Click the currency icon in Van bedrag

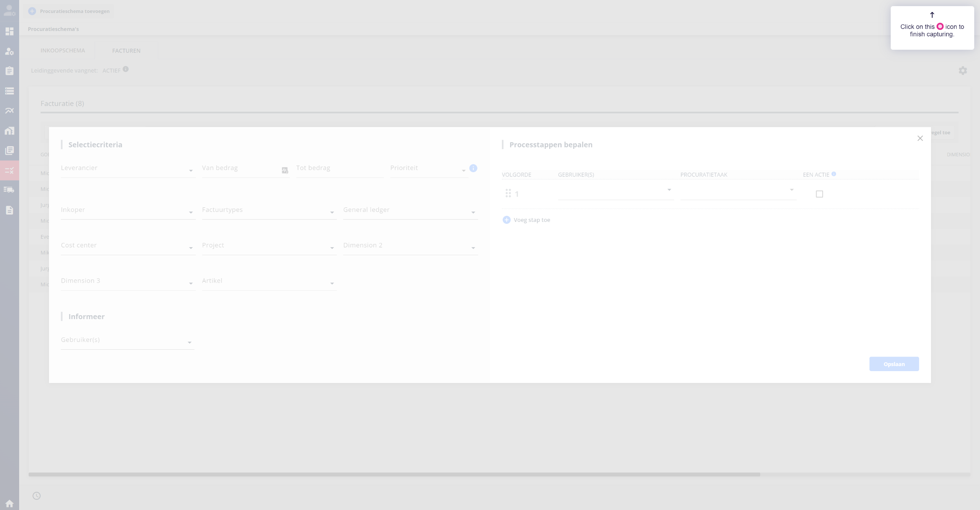click(x=285, y=170)
